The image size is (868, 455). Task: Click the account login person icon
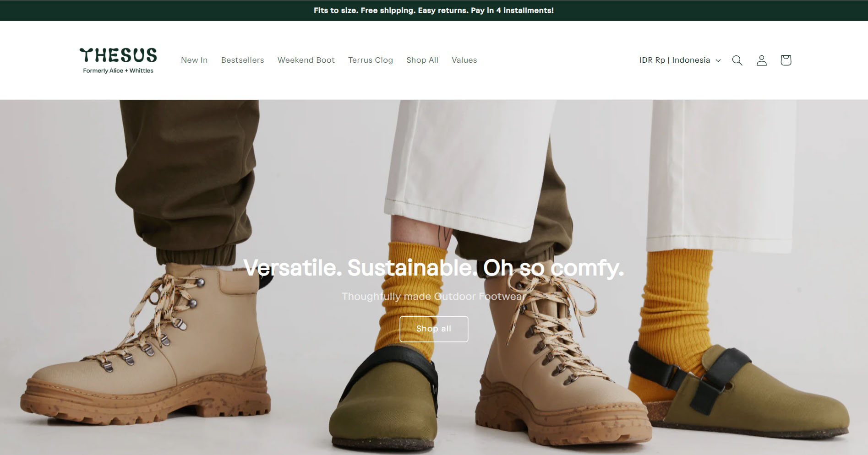point(761,60)
